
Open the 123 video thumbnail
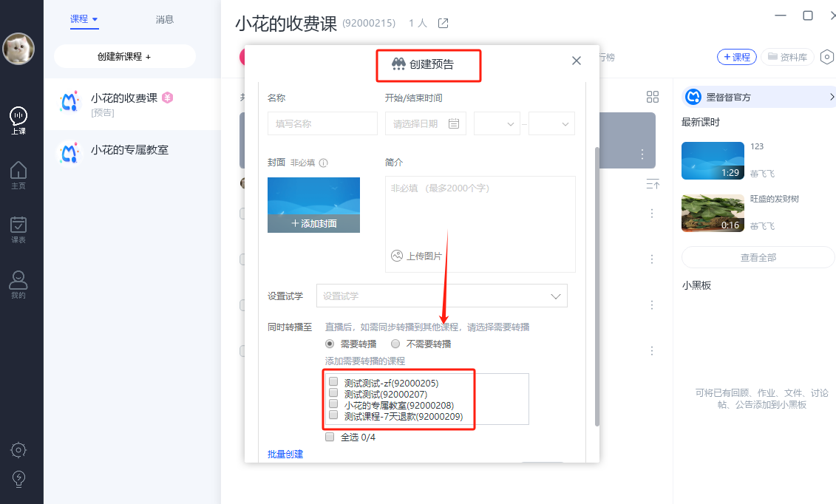[713, 160]
